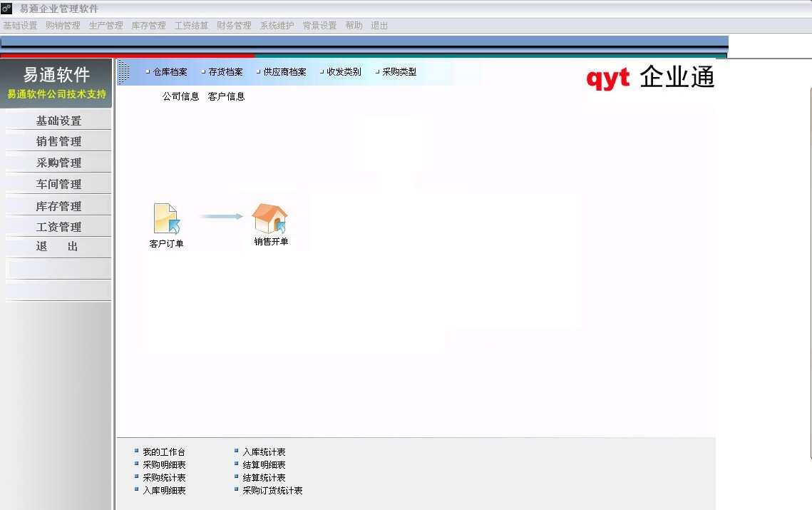Open the 仓库档案 link

(x=170, y=72)
